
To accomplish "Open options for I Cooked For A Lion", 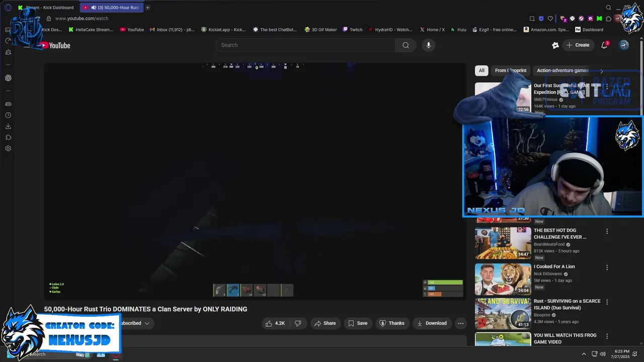I will point(607,268).
